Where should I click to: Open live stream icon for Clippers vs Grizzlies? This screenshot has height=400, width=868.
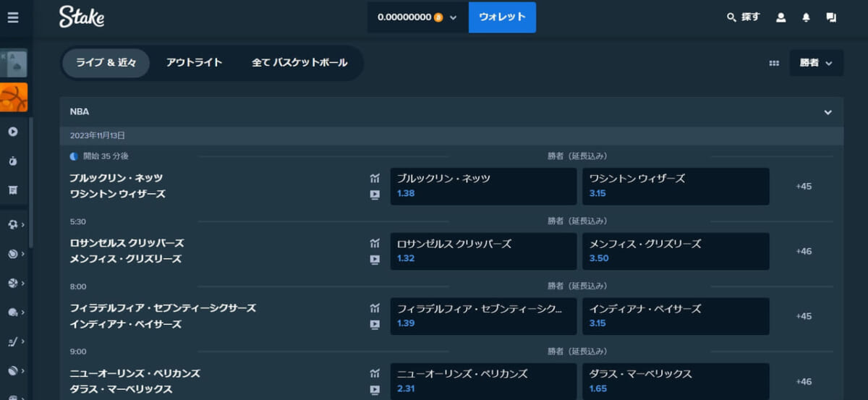click(x=375, y=260)
